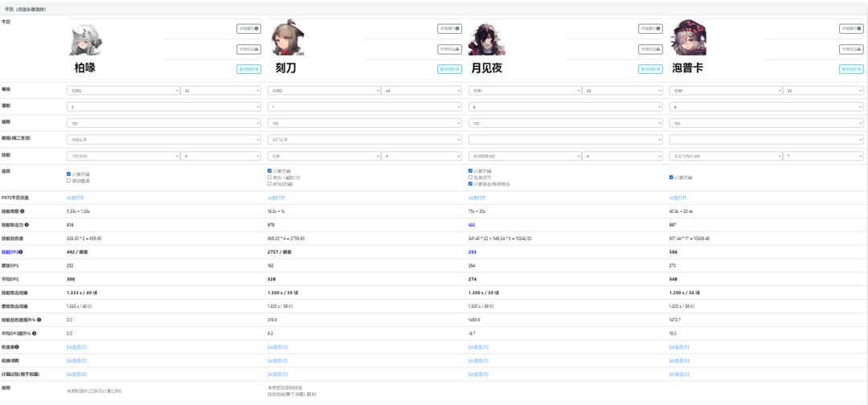Click info icon beside 伤害表 label

point(17,347)
